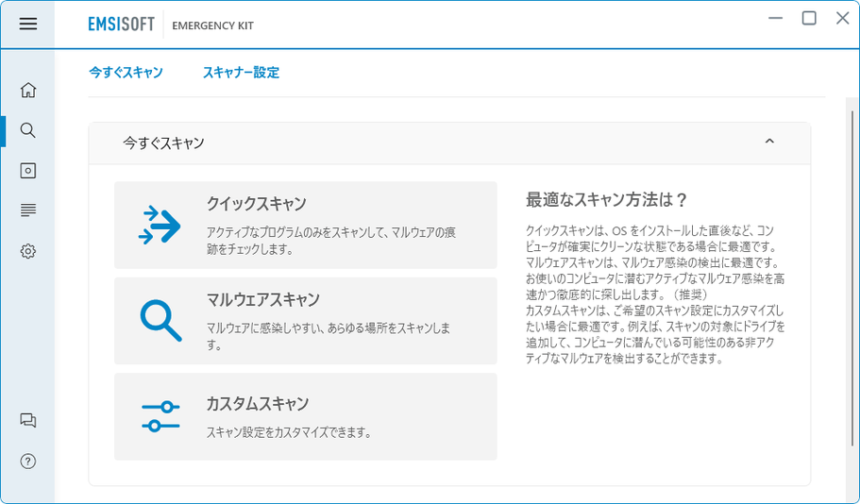Close the Emsisoft window
860x504 pixels.
point(842,18)
